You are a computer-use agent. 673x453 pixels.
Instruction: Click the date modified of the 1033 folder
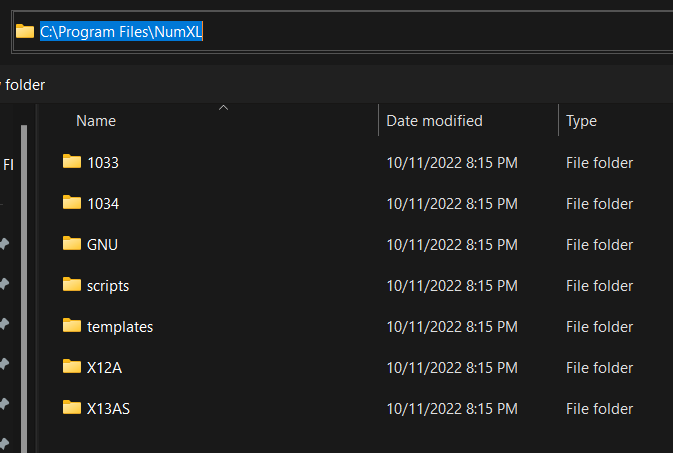coord(452,163)
